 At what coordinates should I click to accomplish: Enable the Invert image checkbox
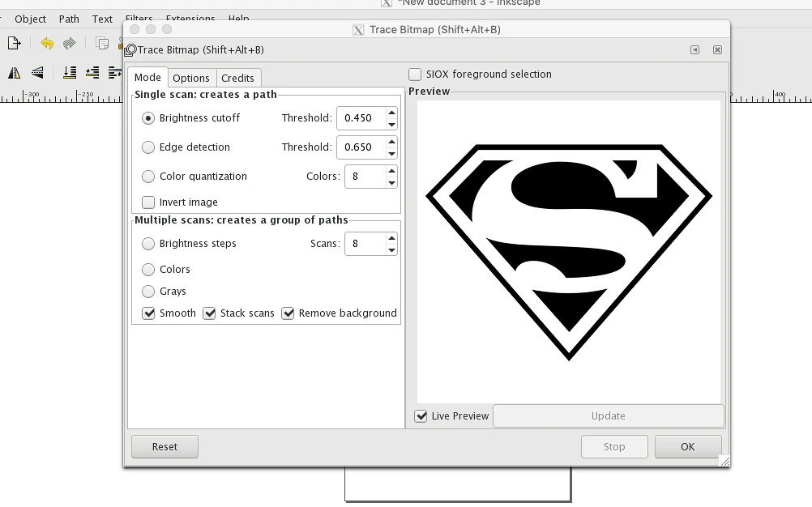[x=148, y=202]
